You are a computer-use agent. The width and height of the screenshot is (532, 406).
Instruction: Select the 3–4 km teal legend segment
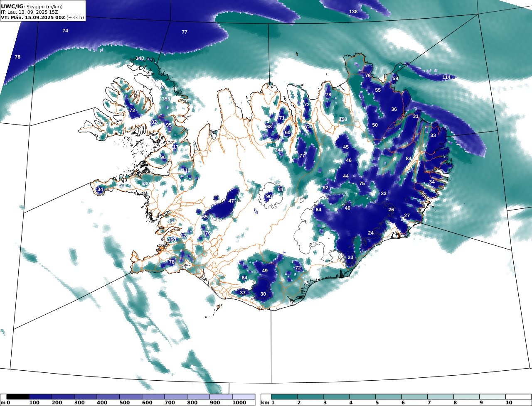[x=337, y=397]
